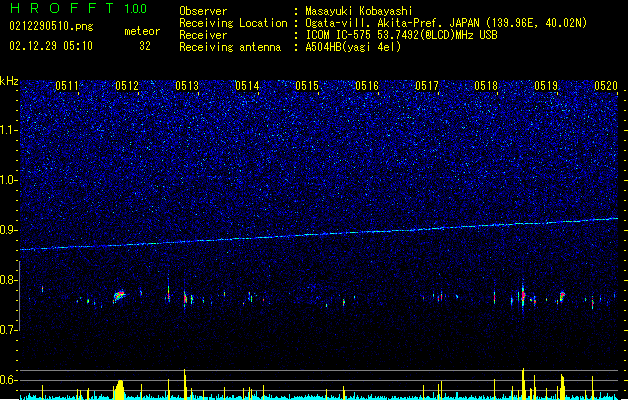The height and width of the screenshot is (400, 629).
Task: Click the 1.0 kHz axis label
Action: click(9, 180)
